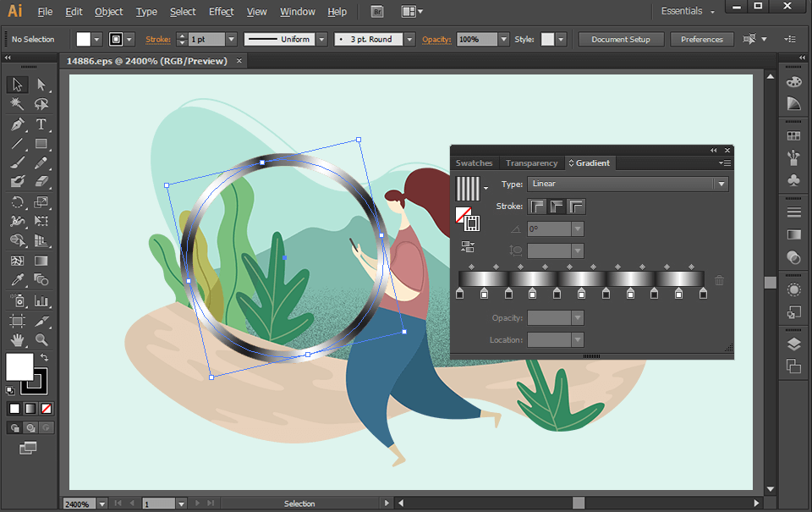The image size is (812, 512).
Task: Open the Uniform width profile dropdown
Action: coord(321,38)
